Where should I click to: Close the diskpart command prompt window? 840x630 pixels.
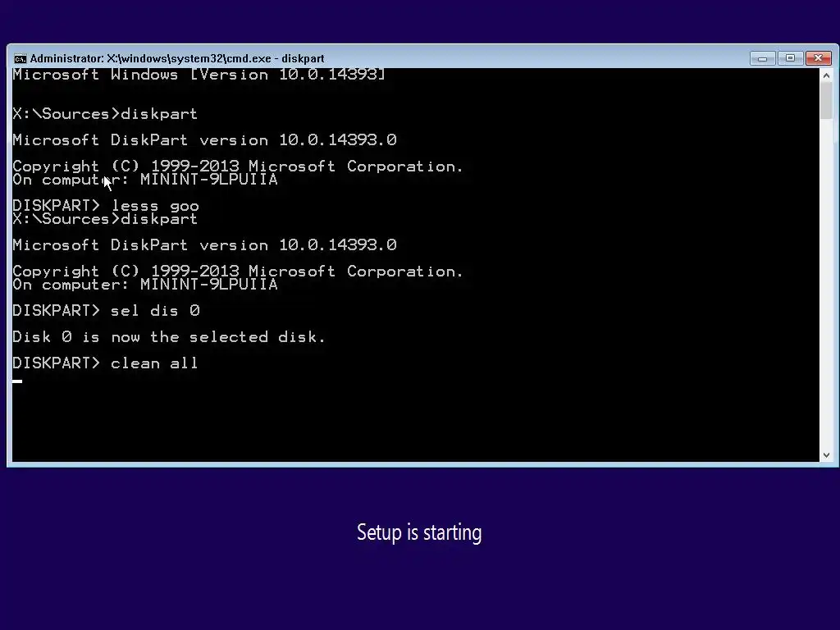click(x=818, y=58)
